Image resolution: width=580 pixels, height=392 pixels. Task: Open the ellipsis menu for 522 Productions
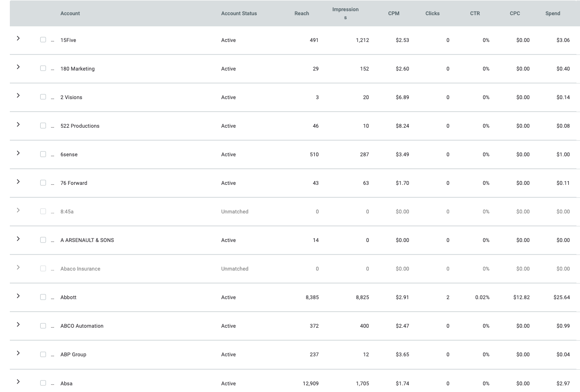pos(53,126)
